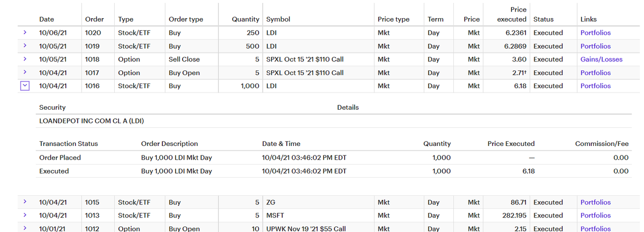Open Portfolios link for MSFT order
This screenshot has width=644, height=232.
(x=595, y=215)
